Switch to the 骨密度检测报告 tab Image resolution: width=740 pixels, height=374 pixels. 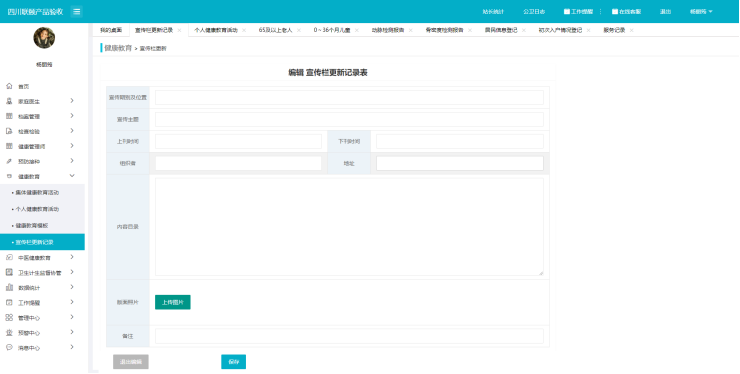(x=445, y=30)
